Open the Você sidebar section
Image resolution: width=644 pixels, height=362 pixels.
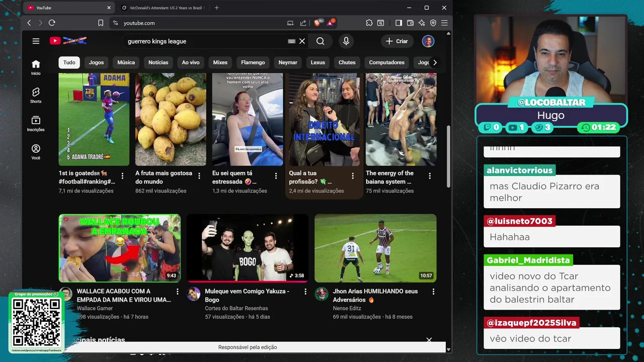coord(36,151)
